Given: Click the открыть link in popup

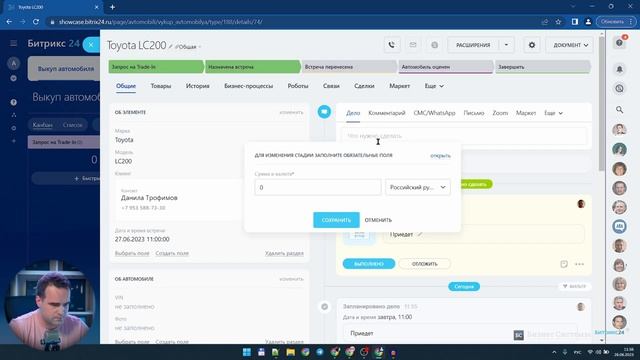Looking at the screenshot, I should (440, 156).
